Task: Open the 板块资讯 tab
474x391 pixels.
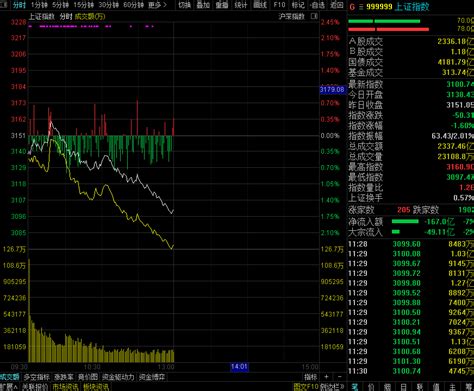Action: click(96, 387)
